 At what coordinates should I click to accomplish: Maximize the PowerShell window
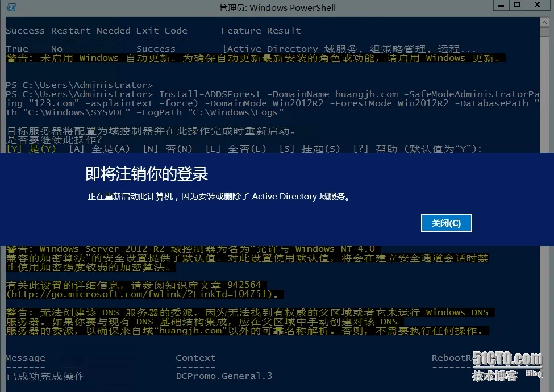[x=517, y=5]
